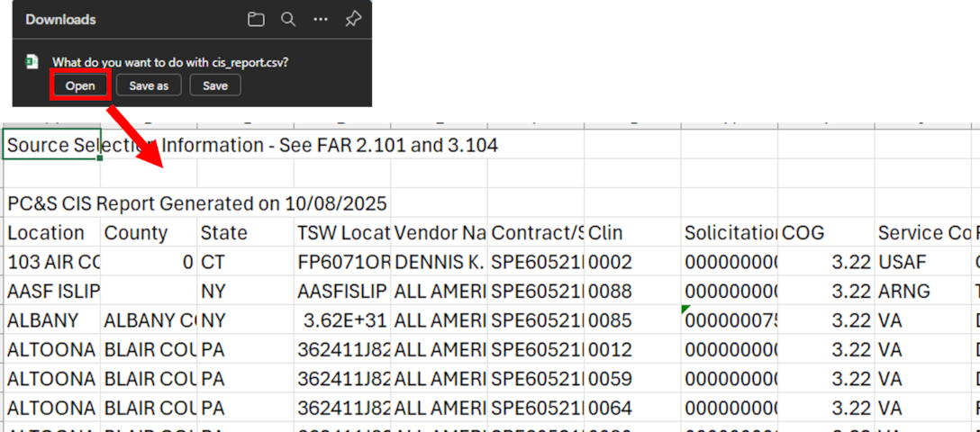Open the cis_report.csv file
The width and height of the screenshot is (980, 432).
point(80,85)
